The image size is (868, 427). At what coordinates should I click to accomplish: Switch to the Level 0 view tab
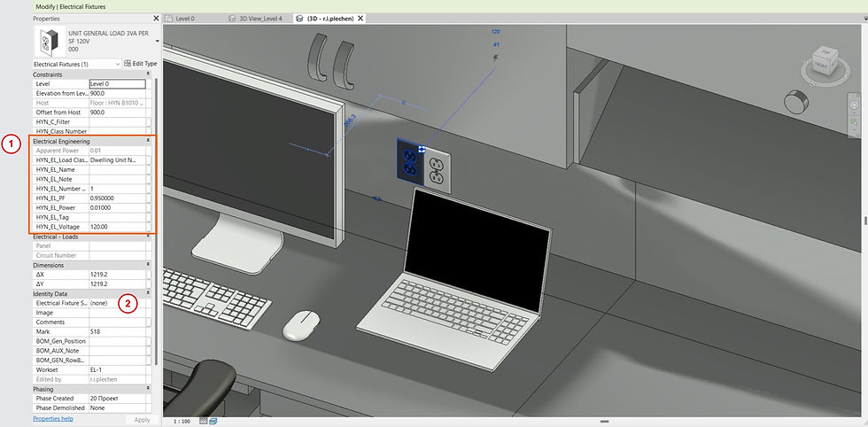pyautogui.click(x=185, y=19)
